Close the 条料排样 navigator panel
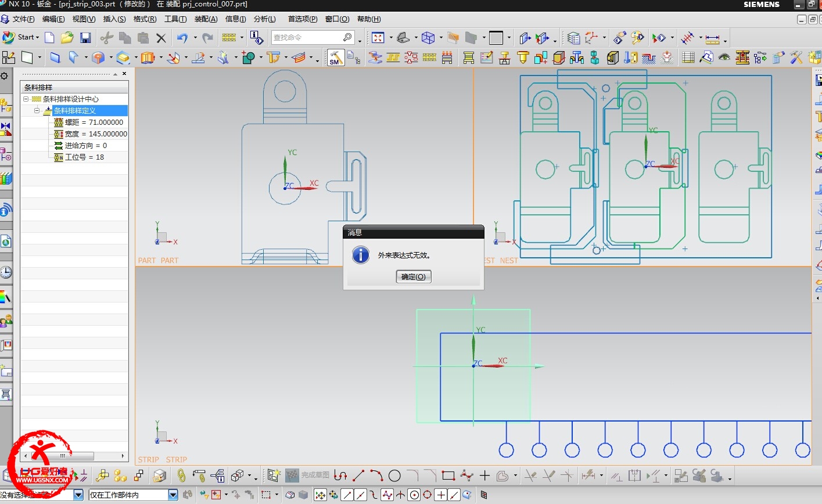This screenshot has width=822, height=504. click(124, 74)
